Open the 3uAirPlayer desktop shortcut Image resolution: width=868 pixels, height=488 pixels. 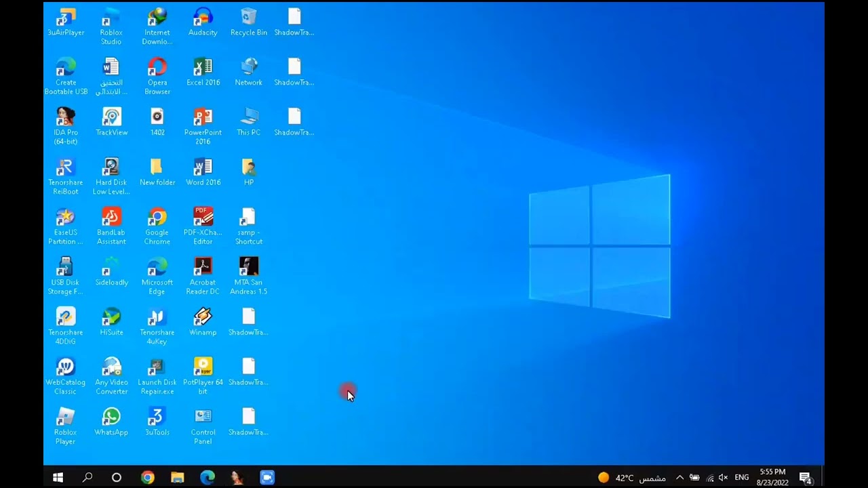pos(66,22)
